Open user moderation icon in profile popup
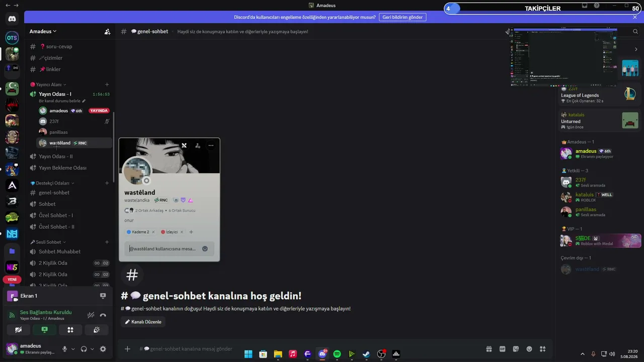 click(x=198, y=146)
